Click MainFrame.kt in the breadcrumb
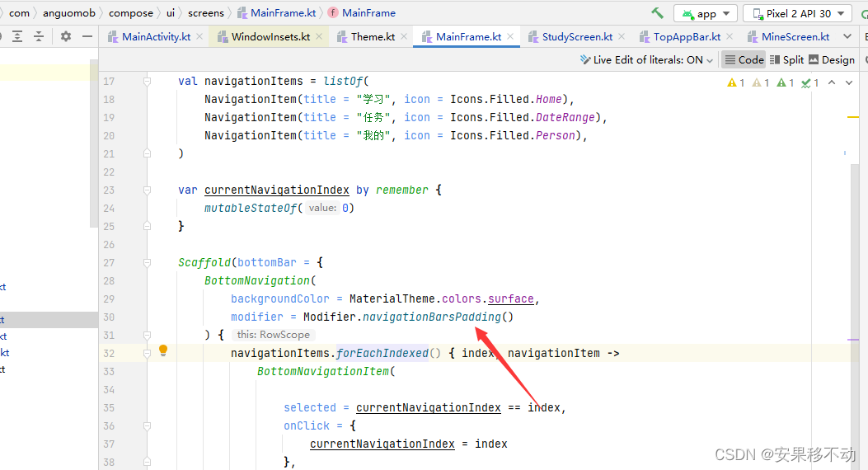Screen dimensions: 868x470 [x=277, y=12]
